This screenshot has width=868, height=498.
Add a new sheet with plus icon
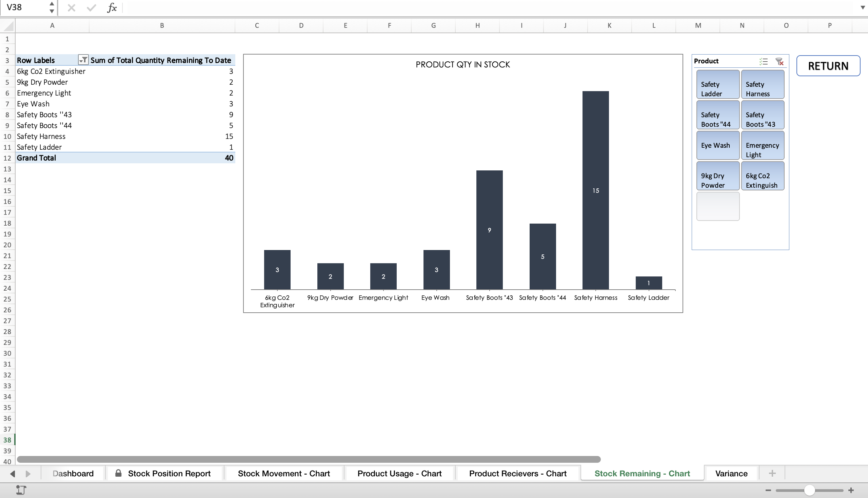tap(772, 473)
